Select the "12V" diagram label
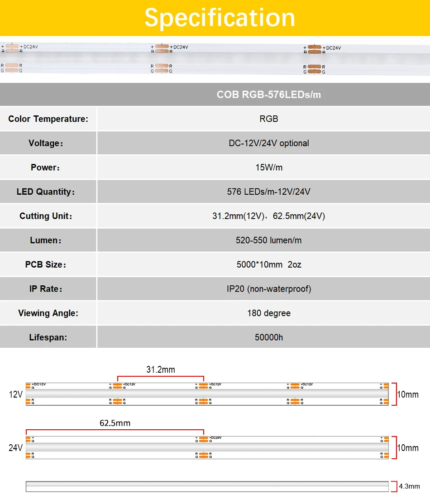The image size is (430, 504). pyautogui.click(x=16, y=394)
